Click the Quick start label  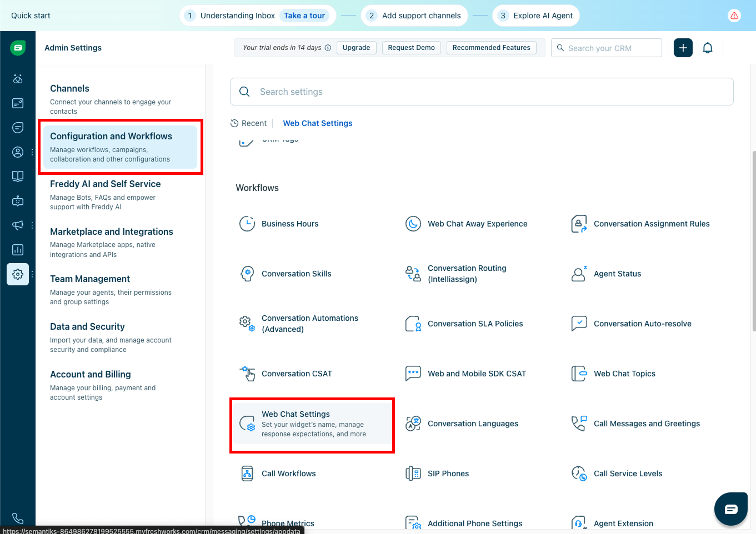31,16
